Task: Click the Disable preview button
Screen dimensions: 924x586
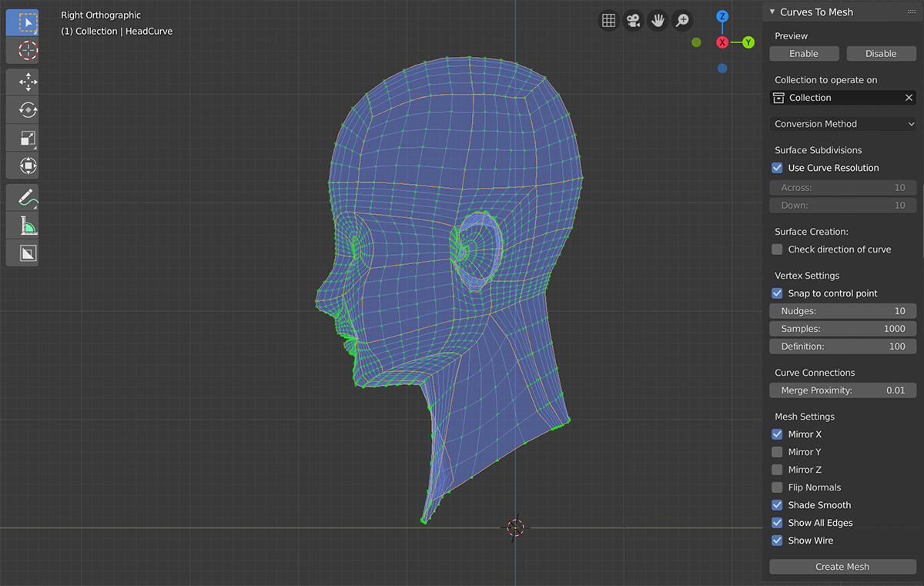Action: click(881, 54)
